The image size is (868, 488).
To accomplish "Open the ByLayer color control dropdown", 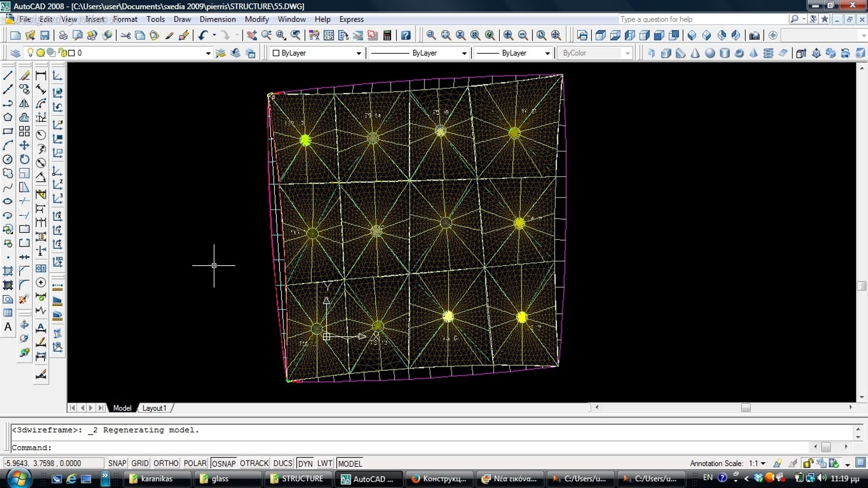I will (x=358, y=53).
